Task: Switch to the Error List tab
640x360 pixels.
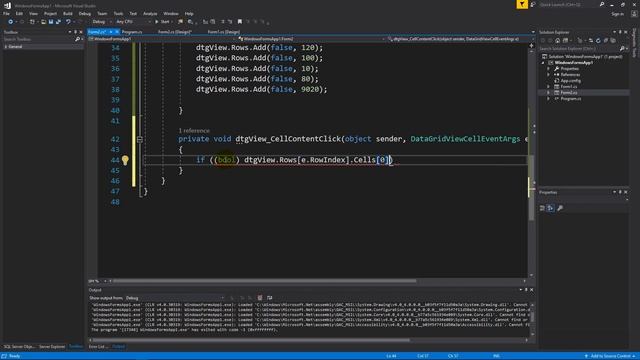Action: tap(97, 347)
